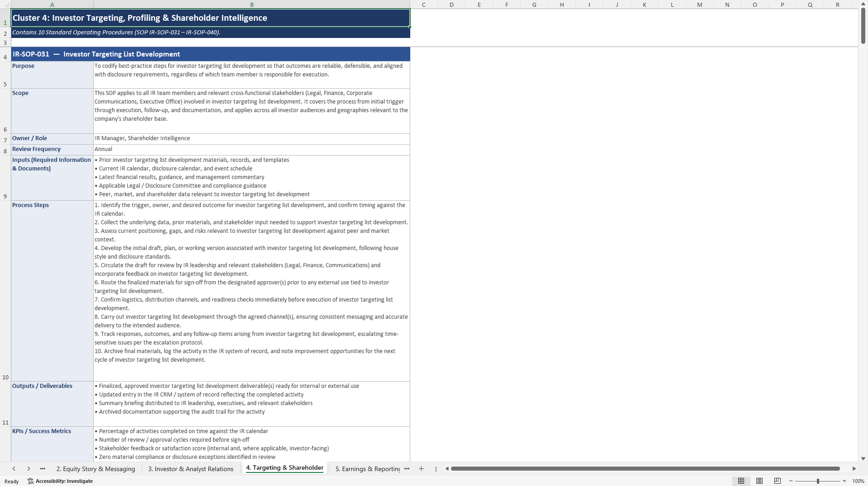This screenshot has width=868, height=486.
Task: Click the Review Frequency label cell
Action: coord(52,150)
